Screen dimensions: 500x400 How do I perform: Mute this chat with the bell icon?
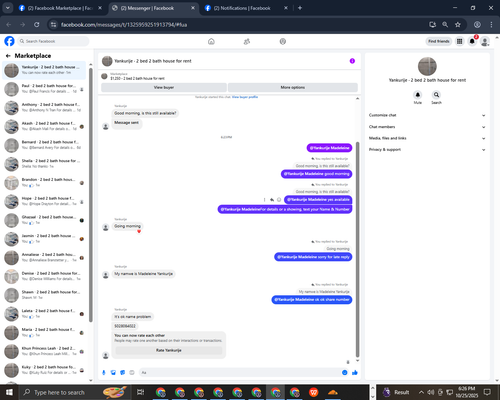pyautogui.click(x=418, y=95)
